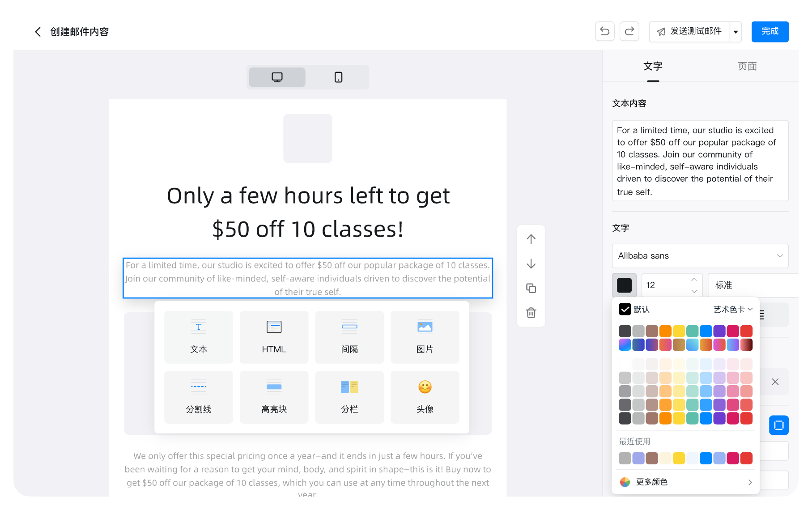Add a 分栏 columns block
Image resolution: width=812 pixels, height=510 pixels.
click(x=349, y=397)
